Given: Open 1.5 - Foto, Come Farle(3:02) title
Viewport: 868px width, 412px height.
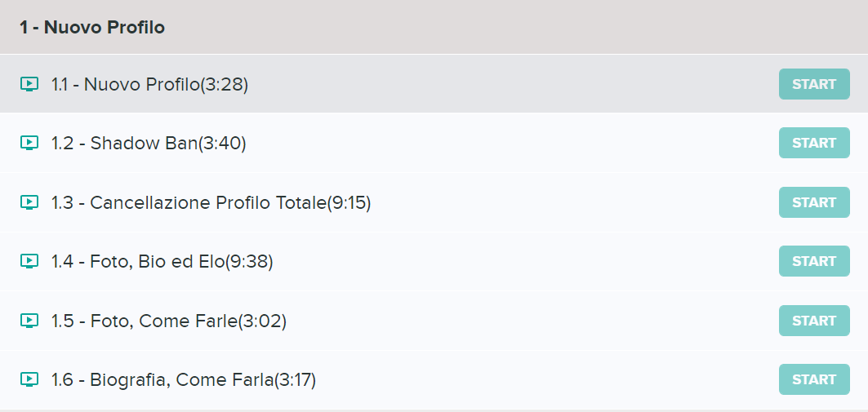Looking at the screenshot, I should click(x=168, y=321).
